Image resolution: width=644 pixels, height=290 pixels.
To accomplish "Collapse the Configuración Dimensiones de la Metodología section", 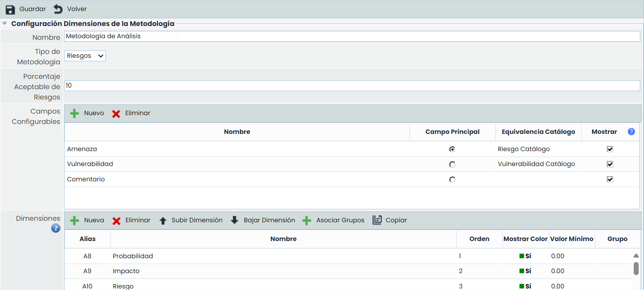I will [5, 24].
